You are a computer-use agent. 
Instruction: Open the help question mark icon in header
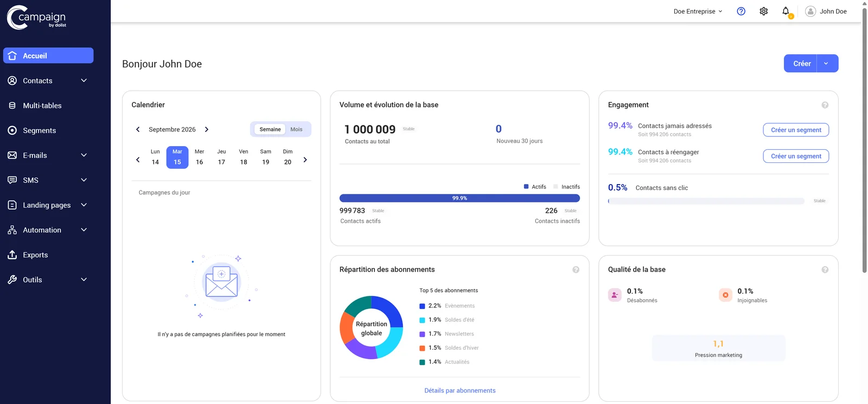[741, 11]
